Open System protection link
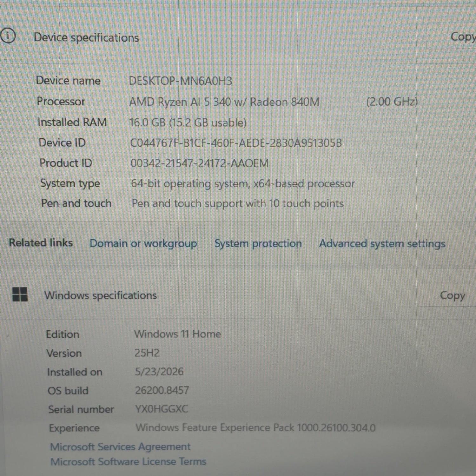 click(258, 243)
